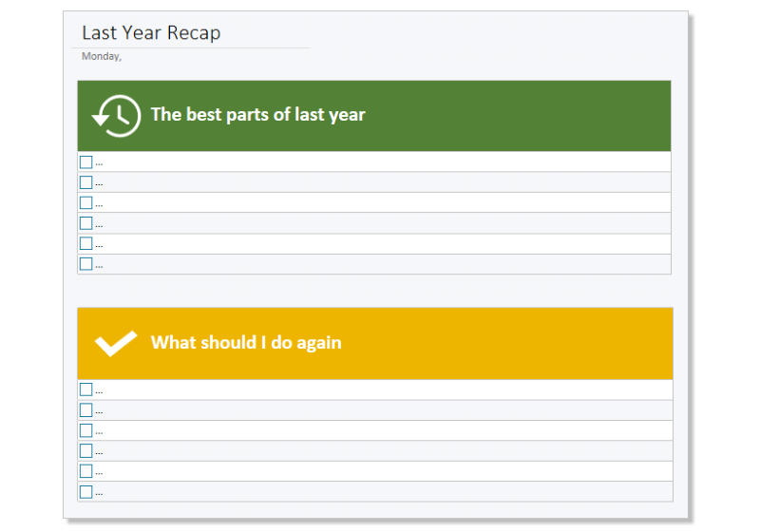Click heading text What should I do again
779x532 pixels.
[x=246, y=343]
